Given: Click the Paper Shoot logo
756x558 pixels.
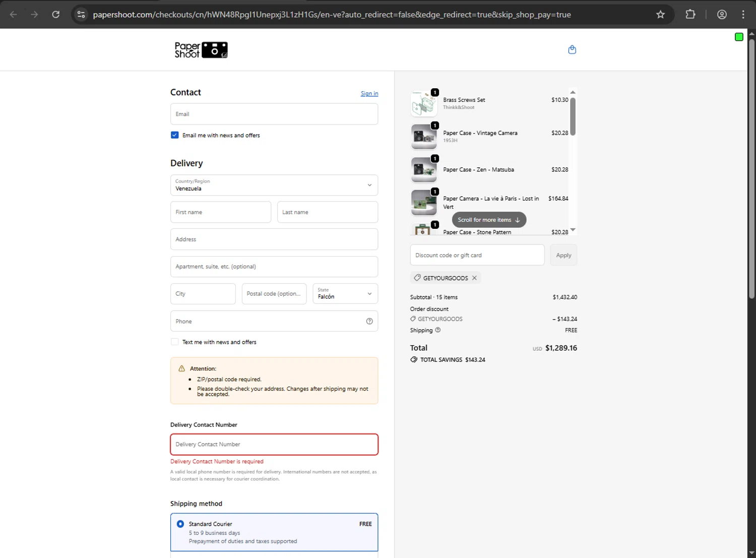Looking at the screenshot, I should coord(201,50).
